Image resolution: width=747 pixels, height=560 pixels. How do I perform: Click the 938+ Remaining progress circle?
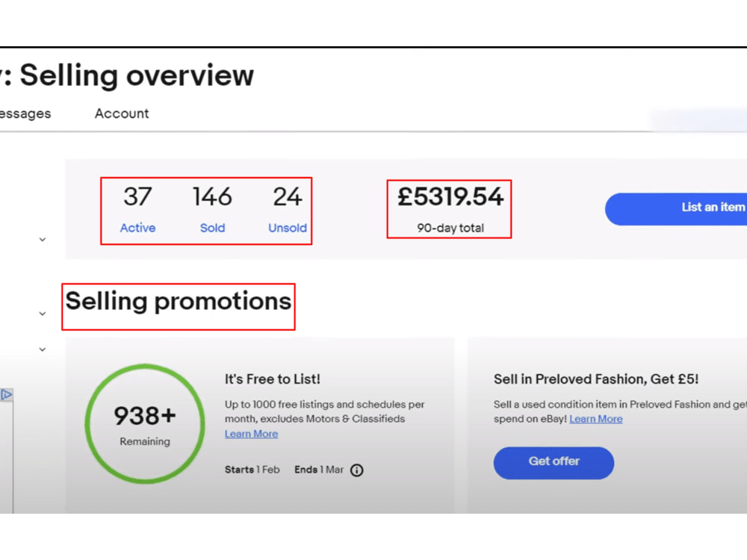pyautogui.click(x=145, y=424)
